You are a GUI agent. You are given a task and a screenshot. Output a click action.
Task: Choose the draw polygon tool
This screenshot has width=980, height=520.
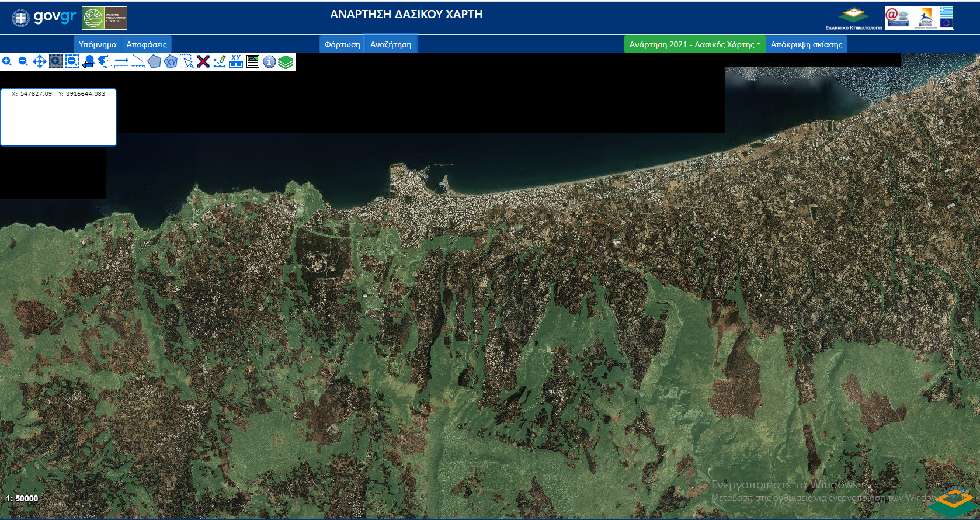pyautogui.click(x=154, y=61)
